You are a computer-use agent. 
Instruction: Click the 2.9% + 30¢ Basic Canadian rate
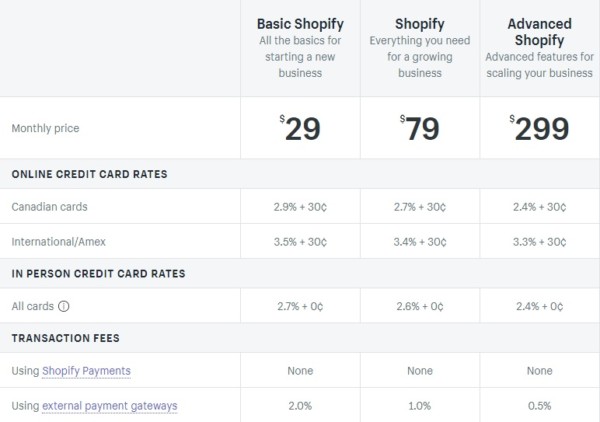[x=301, y=207]
